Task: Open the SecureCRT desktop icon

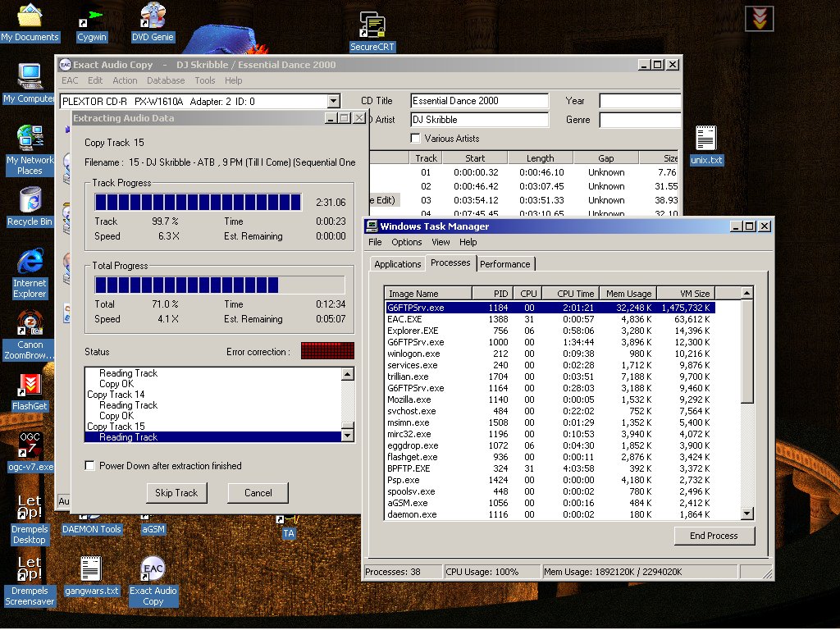Action: coord(372,26)
